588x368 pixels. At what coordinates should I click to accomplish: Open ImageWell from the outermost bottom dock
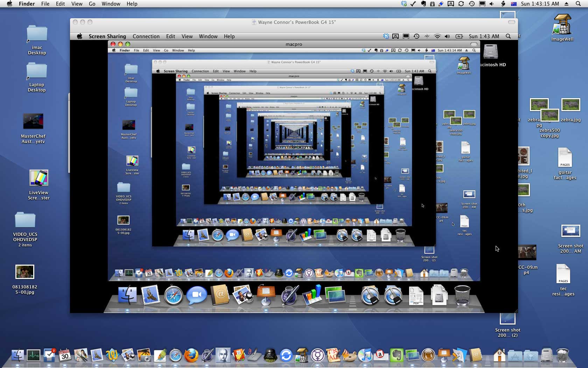click(x=302, y=355)
